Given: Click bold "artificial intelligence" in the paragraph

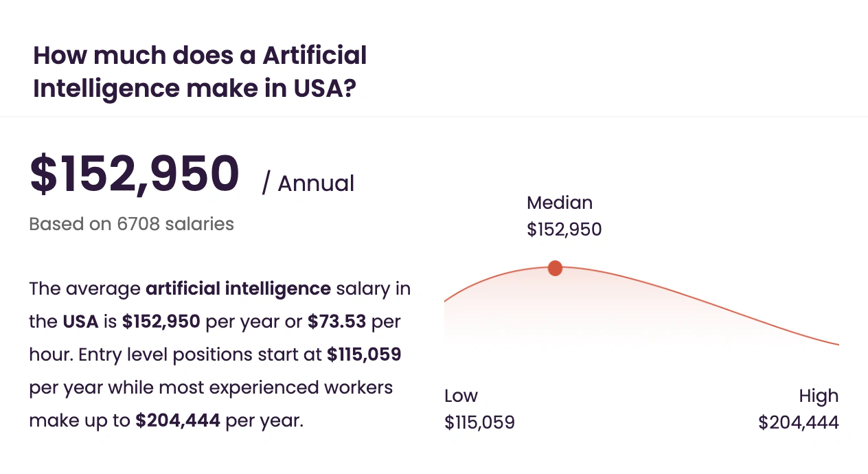Looking at the screenshot, I should [238, 289].
